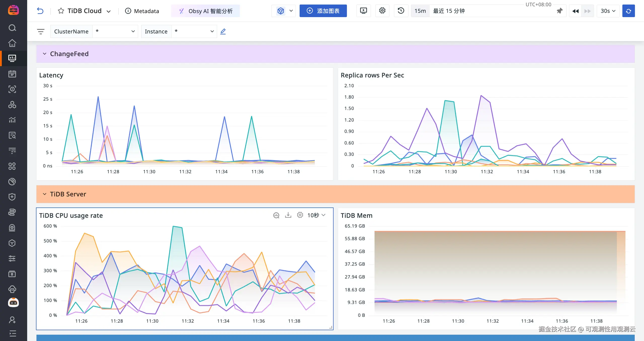
Task: Click the TiDB CPU usage rate title
Action: pyautogui.click(x=71, y=216)
